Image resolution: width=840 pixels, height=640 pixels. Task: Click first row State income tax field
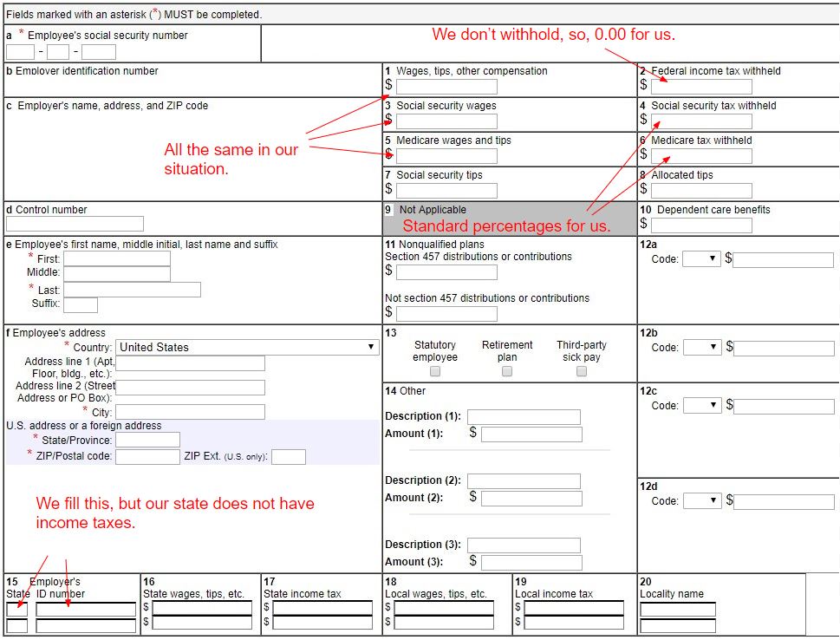coord(322,608)
